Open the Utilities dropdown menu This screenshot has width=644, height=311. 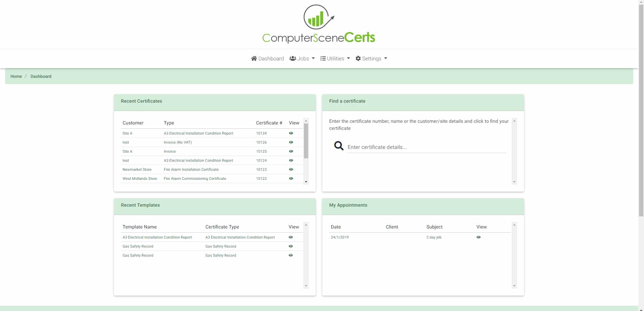335,58
